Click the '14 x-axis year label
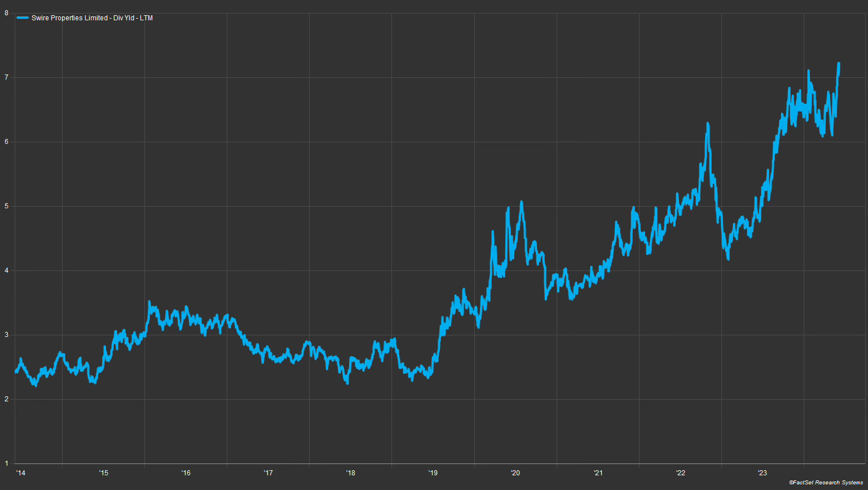The image size is (868, 490). pyautogui.click(x=20, y=473)
